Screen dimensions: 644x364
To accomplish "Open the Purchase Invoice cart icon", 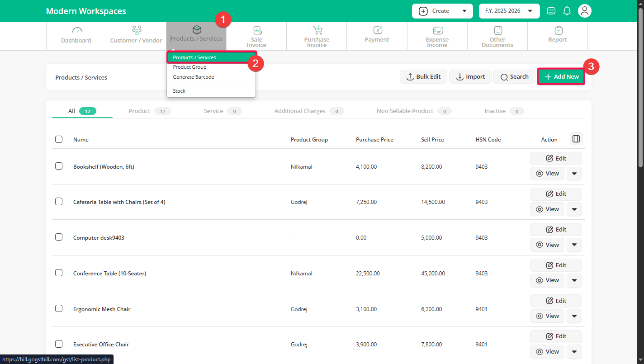I will pyautogui.click(x=317, y=30).
